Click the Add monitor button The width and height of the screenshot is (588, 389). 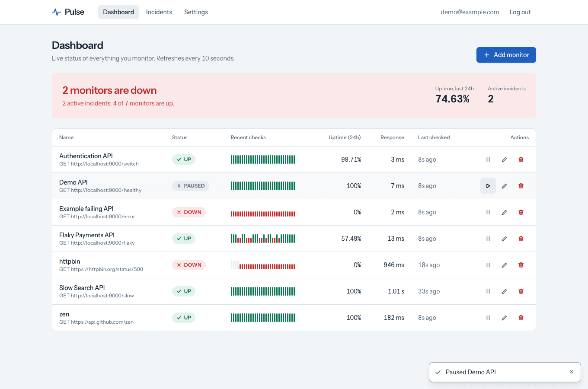click(x=506, y=55)
